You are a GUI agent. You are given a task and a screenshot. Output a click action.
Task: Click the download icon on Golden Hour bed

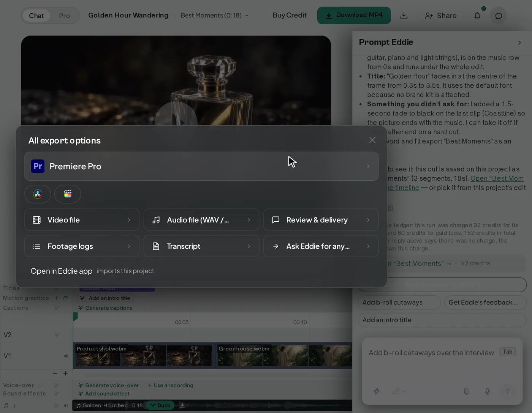click(x=182, y=405)
